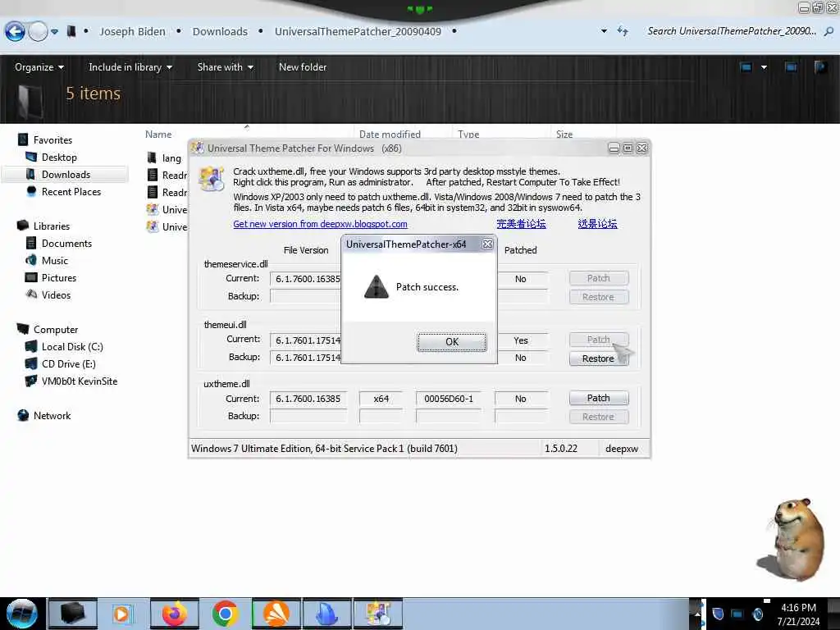The width and height of the screenshot is (840, 630).
Task: Open view options dropdown arrow
Action: [764, 67]
